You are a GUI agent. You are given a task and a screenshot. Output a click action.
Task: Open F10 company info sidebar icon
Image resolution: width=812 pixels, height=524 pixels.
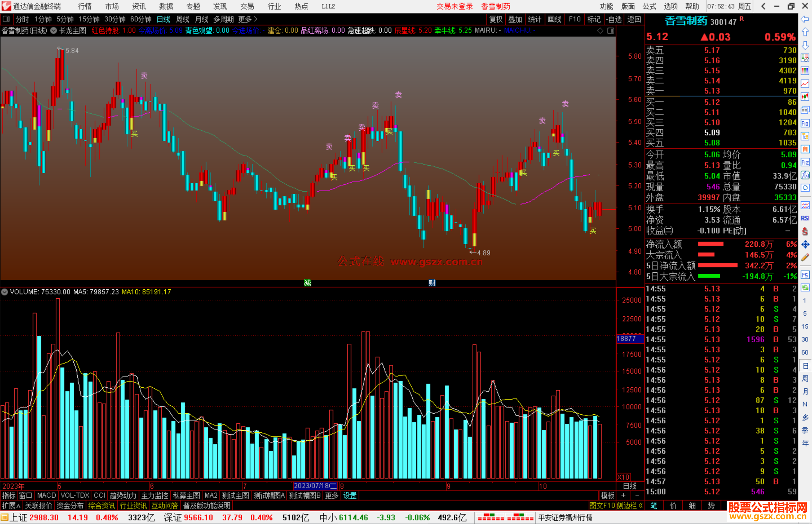coord(805,124)
